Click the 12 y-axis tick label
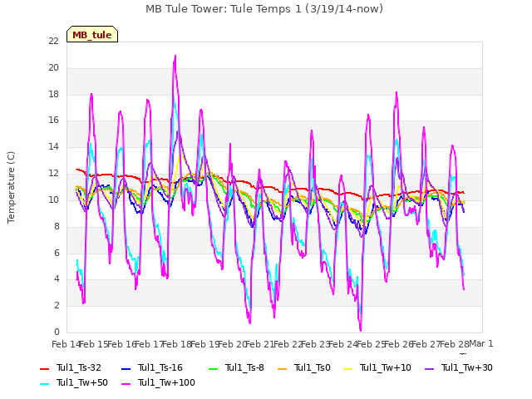 tap(53, 174)
